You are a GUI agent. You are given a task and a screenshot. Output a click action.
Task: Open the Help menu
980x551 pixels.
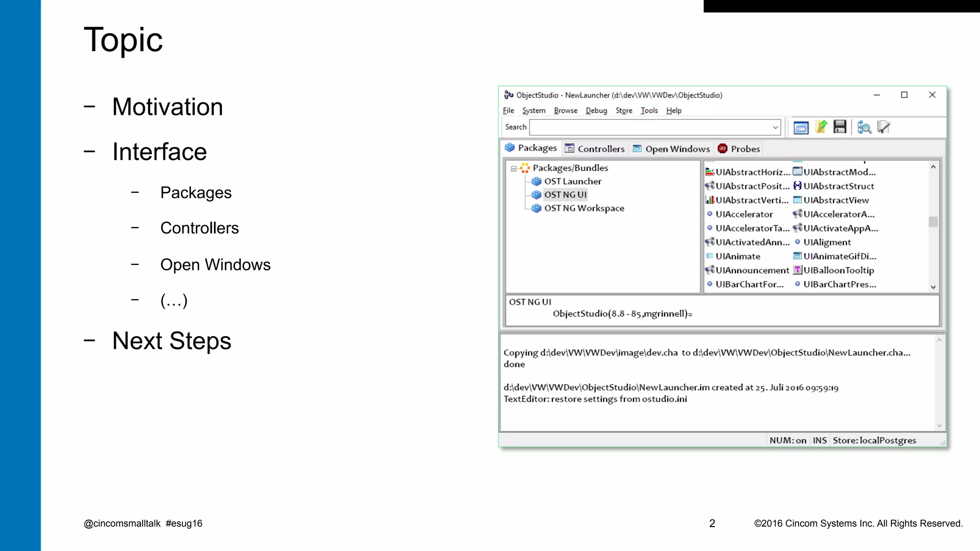click(x=674, y=110)
